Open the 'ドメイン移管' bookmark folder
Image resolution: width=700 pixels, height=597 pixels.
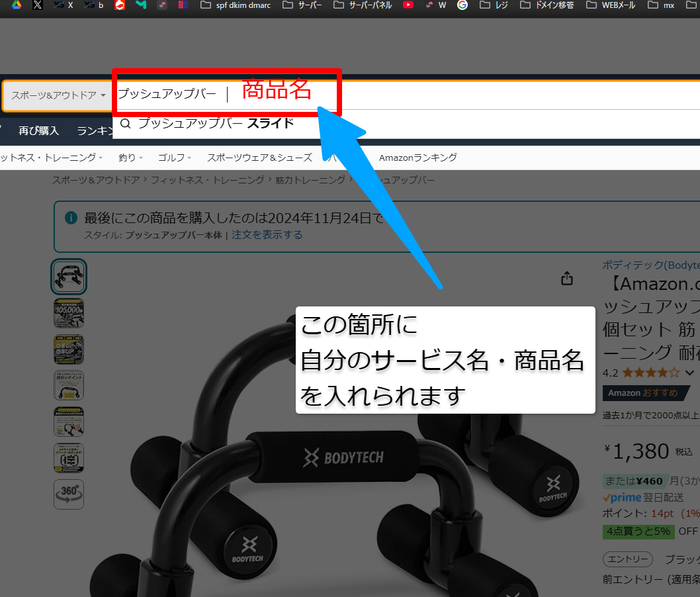(547, 5)
